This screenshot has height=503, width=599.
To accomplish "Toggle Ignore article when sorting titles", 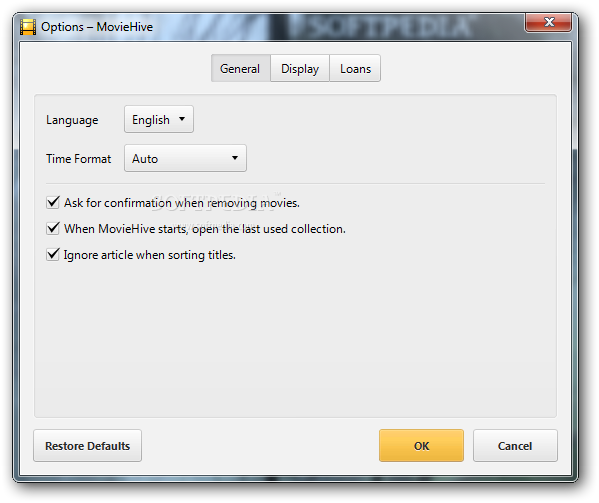I will pyautogui.click(x=53, y=254).
